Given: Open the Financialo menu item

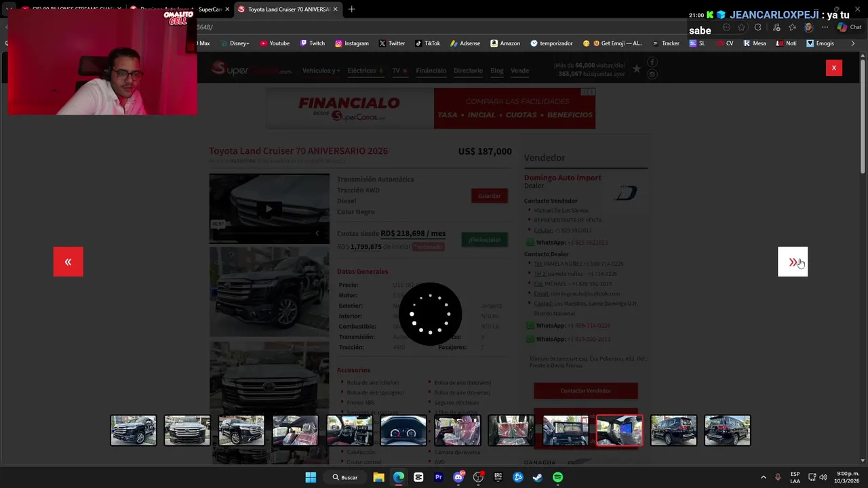Looking at the screenshot, I should (x=431, y=70).
